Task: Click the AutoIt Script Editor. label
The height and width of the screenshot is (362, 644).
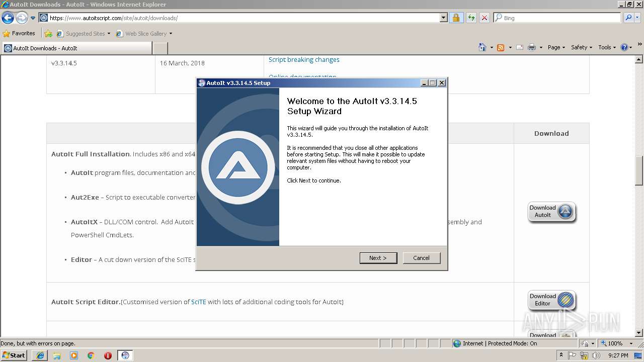Action: 86,302
